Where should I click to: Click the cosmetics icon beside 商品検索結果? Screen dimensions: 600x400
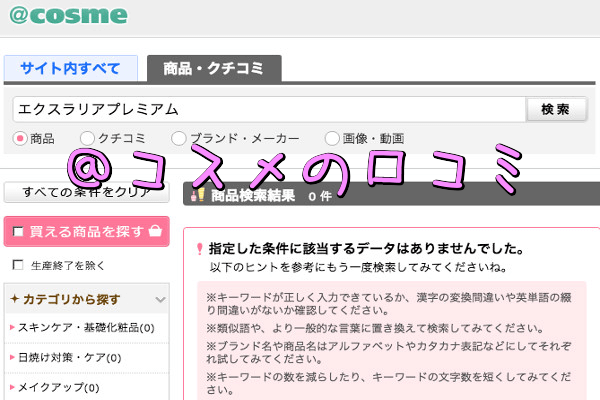(x=198, y=195)
